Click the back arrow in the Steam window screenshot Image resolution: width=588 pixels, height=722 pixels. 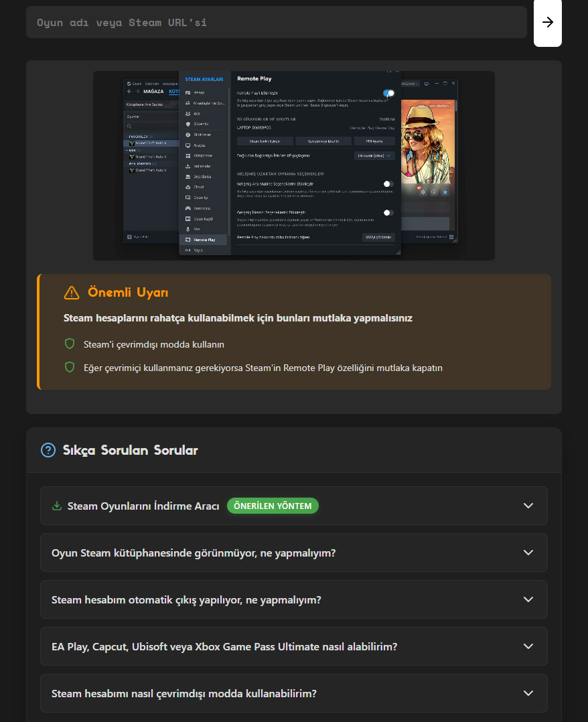(129, 91)
